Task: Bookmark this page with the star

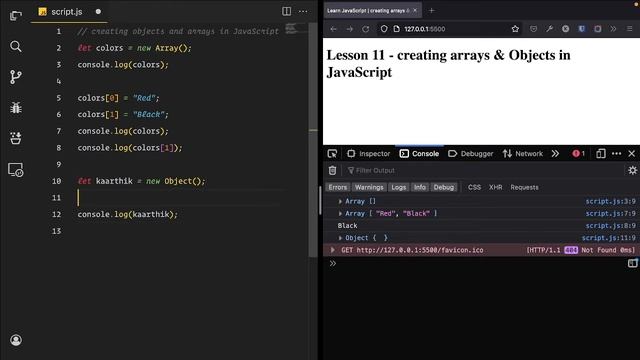Action: point(515,29)
